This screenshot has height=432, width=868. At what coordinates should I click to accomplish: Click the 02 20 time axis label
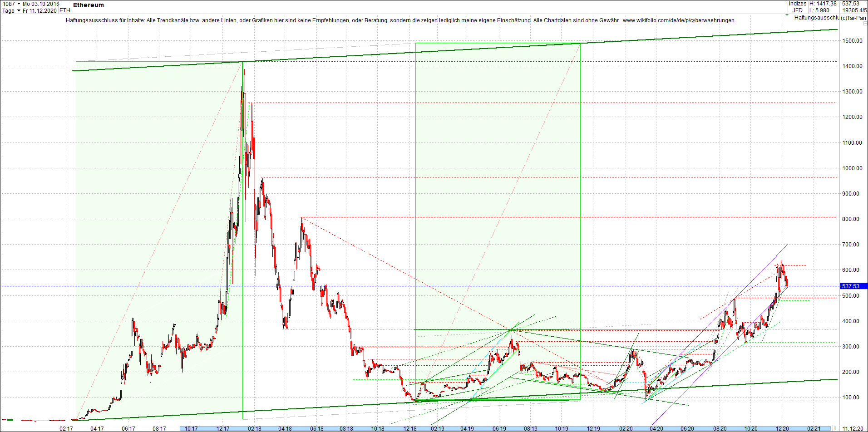(x=626, y=428)
